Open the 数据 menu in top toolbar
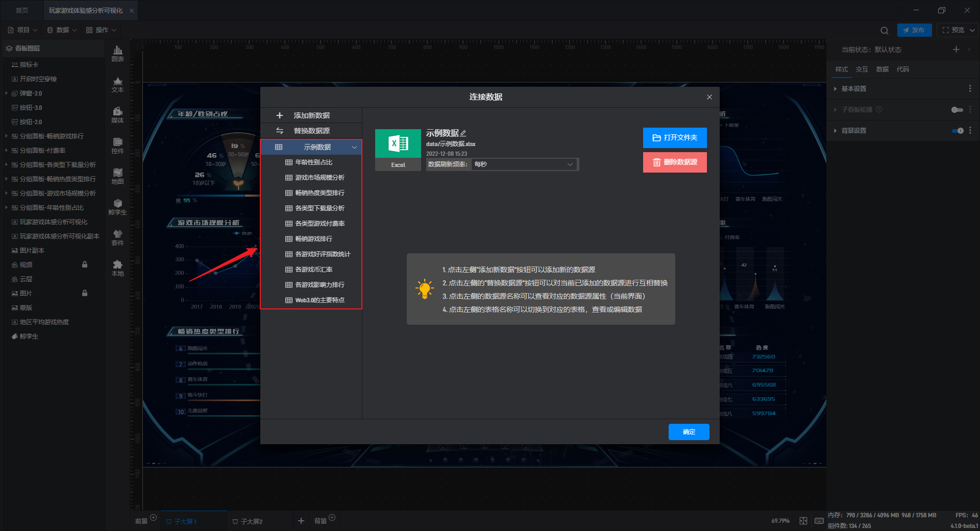980x531 pixels. coord(62,30)
